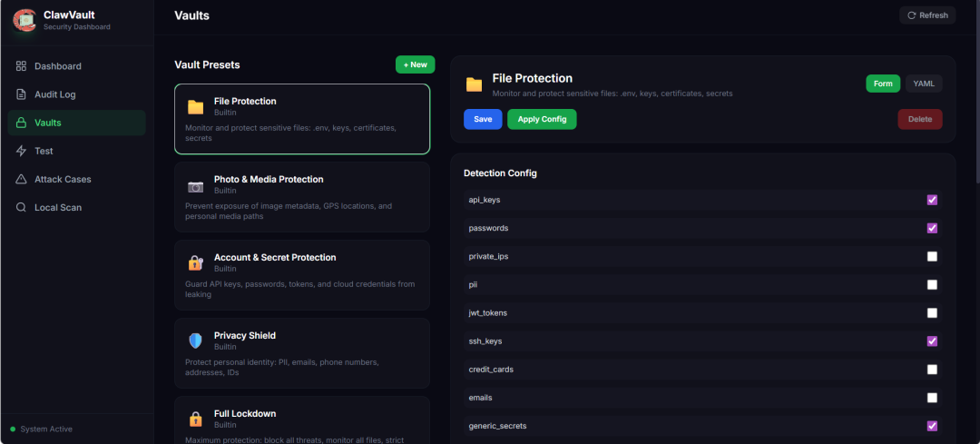Screen dimensions: 980x444
Task: Open the Audit Log document icon
Action: point(21,94)
